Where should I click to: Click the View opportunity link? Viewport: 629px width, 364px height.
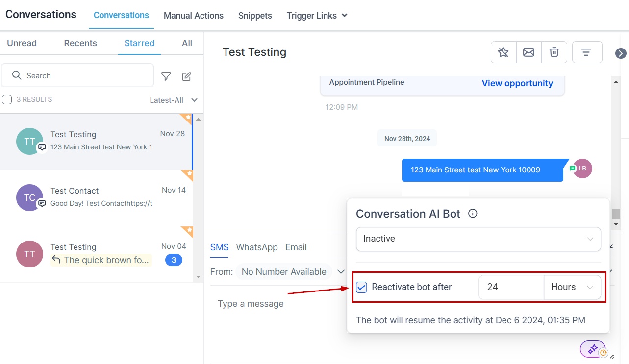517,83
